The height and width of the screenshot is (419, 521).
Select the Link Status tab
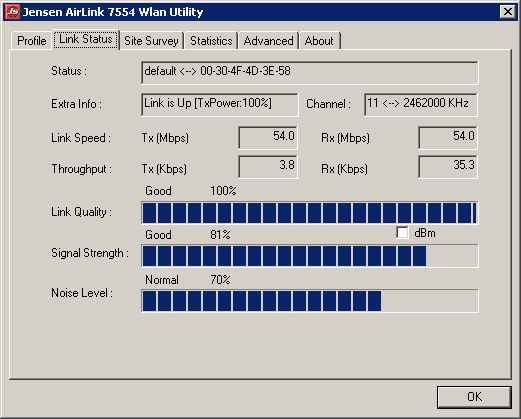pos(86,39)
